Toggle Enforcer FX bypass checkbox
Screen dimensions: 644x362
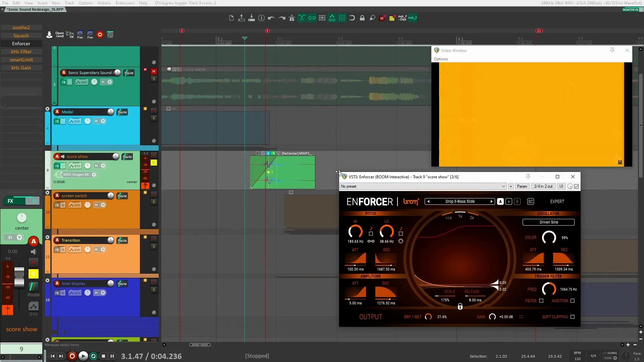577,186
